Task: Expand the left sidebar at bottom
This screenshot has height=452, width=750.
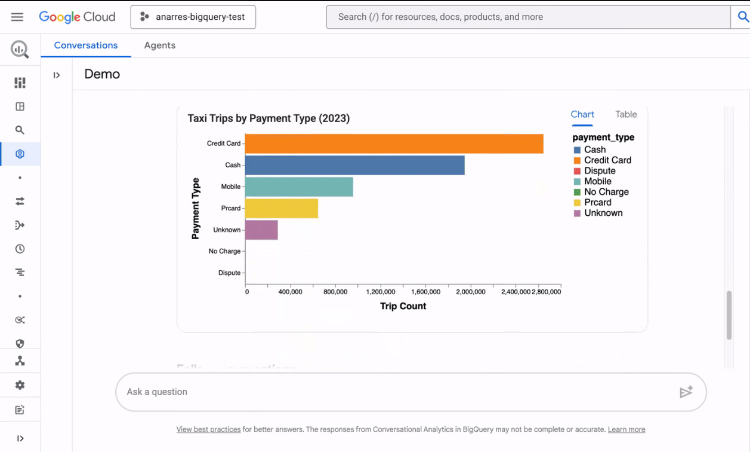Action: pyautogui.click(x=20, y=438)
